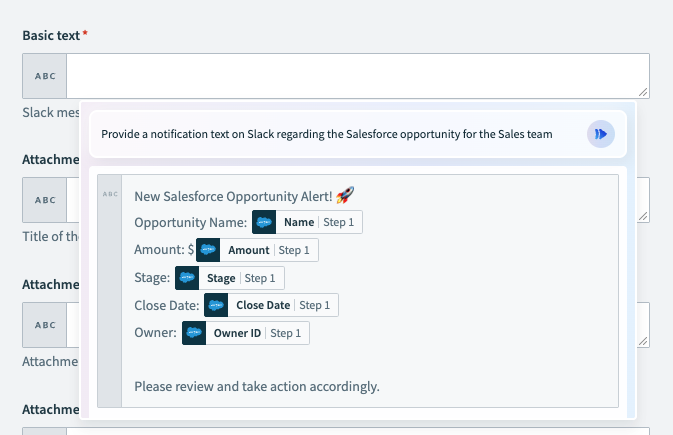The image size is (673, 435).
Task: Click Salesforce icon on Owner ID datapill
Action: 194,333
